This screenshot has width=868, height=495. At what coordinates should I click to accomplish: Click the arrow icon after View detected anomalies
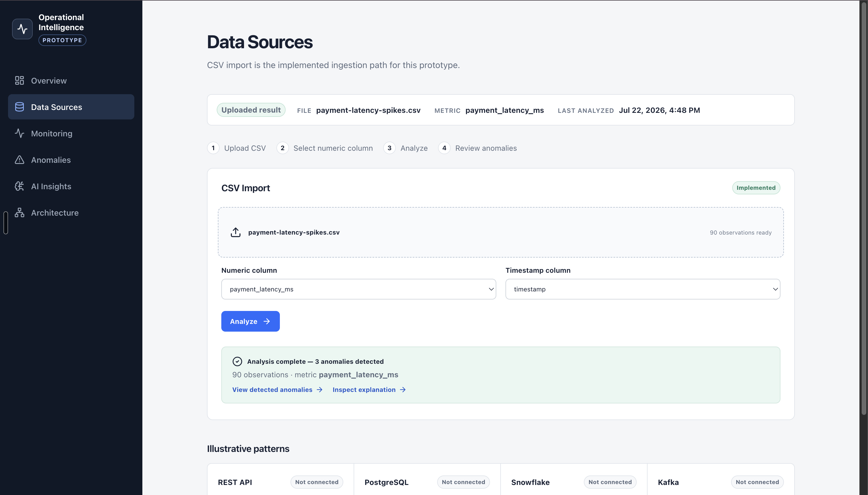[319, 390]
